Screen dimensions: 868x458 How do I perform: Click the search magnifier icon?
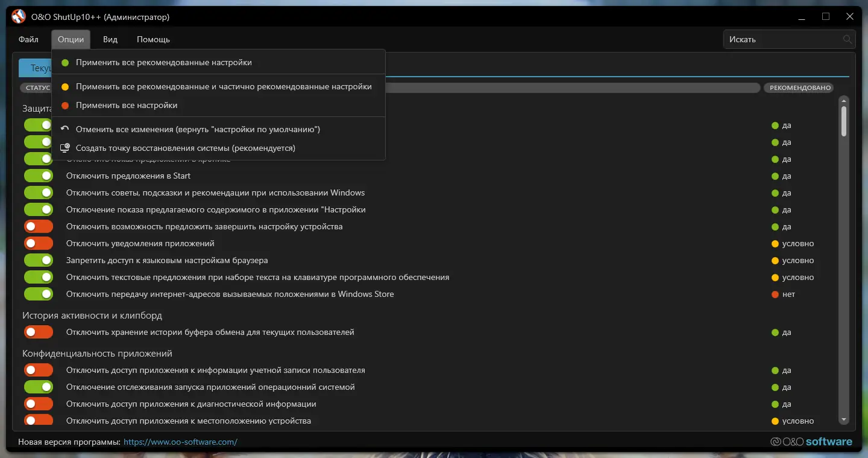[x=848, y=40]
